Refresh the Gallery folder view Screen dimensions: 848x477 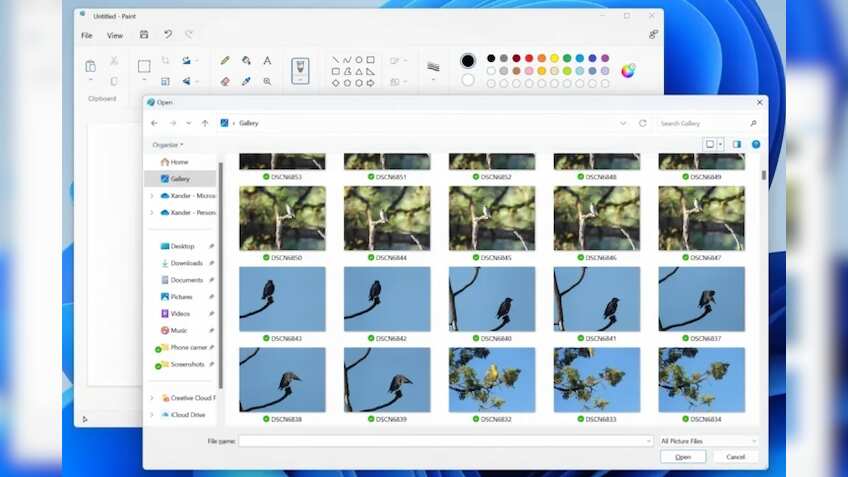(642, 123)
